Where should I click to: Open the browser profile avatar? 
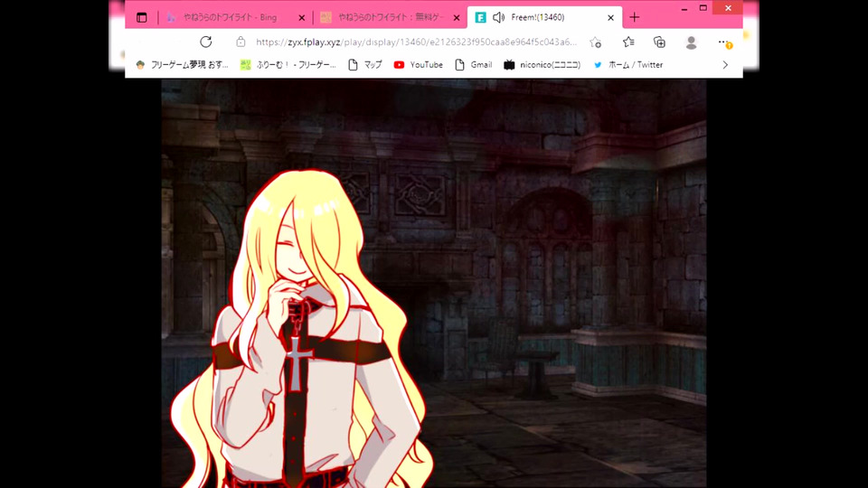(x=691, y=42)
